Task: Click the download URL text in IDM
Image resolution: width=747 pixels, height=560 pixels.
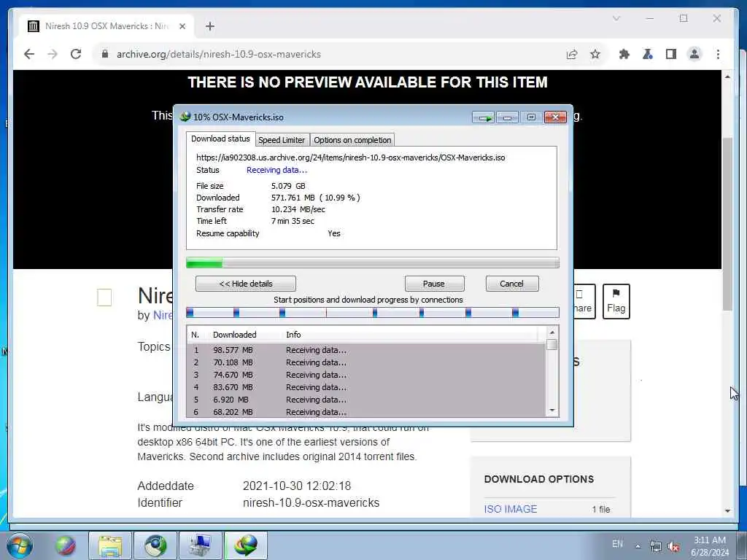Action: point(351,157)
